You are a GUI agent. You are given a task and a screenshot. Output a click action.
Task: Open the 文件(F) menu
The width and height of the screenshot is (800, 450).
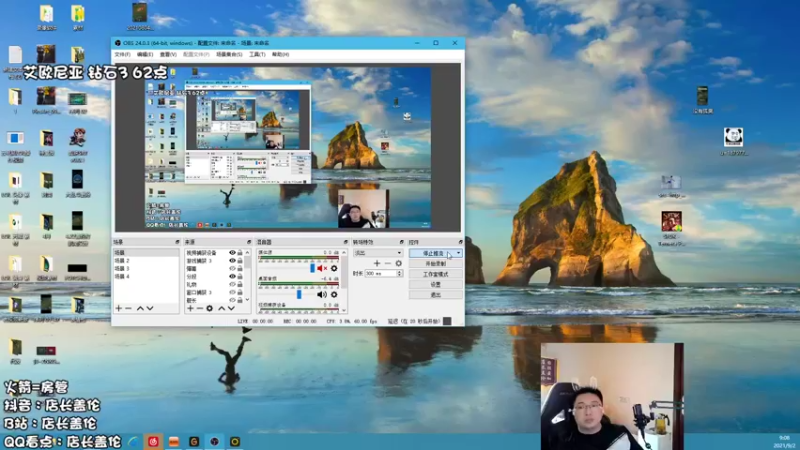click(122, 54)
